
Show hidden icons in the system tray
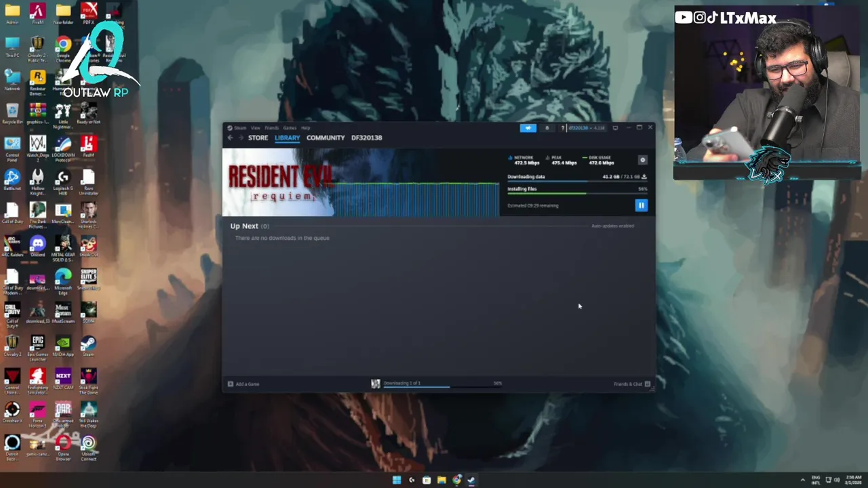click(x=803, y=480)
